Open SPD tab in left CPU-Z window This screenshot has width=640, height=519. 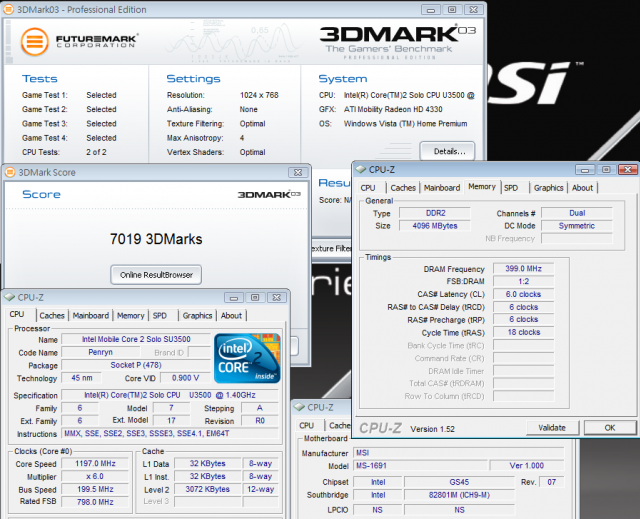point(160,315)
